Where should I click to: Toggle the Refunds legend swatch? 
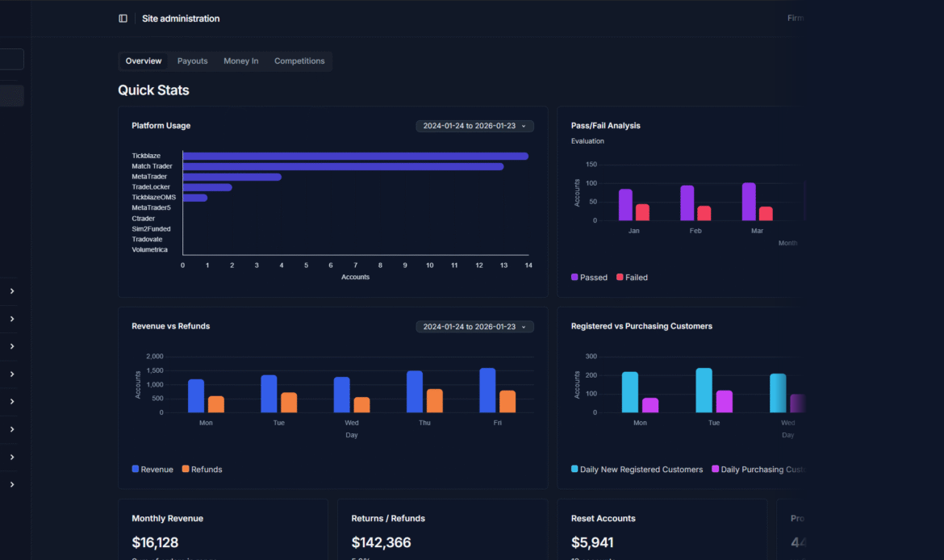[186, 469]
